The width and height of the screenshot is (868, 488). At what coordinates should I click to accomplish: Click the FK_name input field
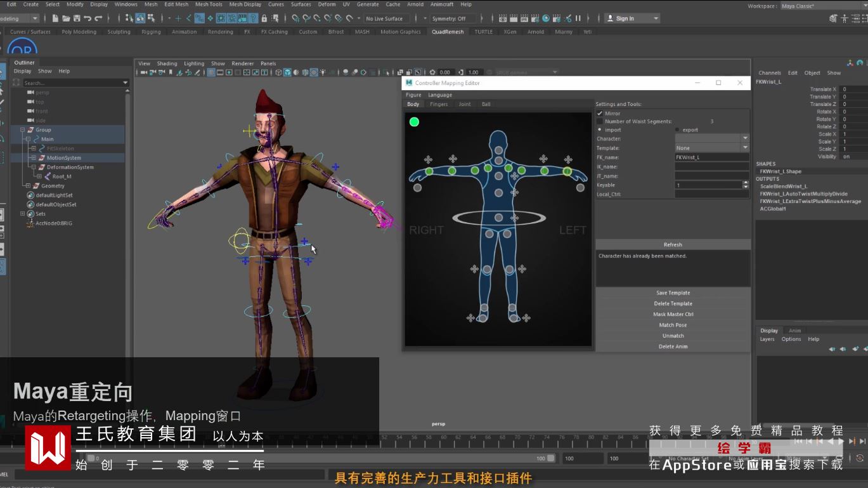point(711,157)
